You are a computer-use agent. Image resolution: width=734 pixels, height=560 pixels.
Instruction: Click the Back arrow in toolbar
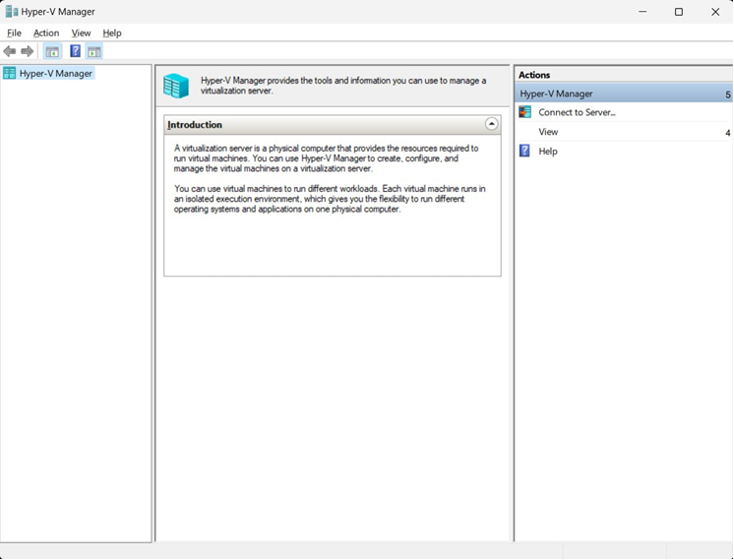pyautogui.click(x=10, y=51)
